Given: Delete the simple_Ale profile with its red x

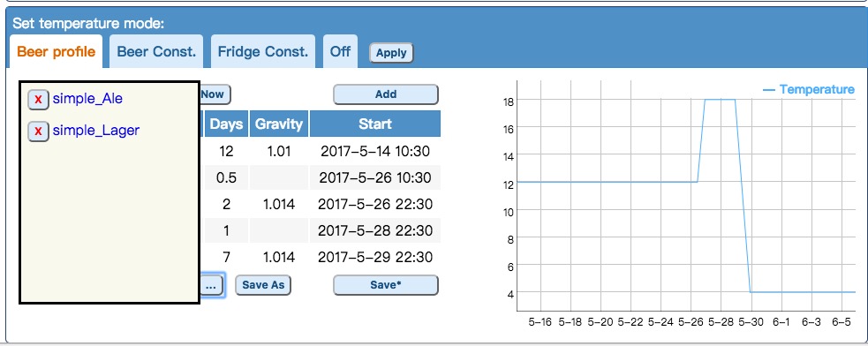Looking at the screenshot, I should coord(38,100).
